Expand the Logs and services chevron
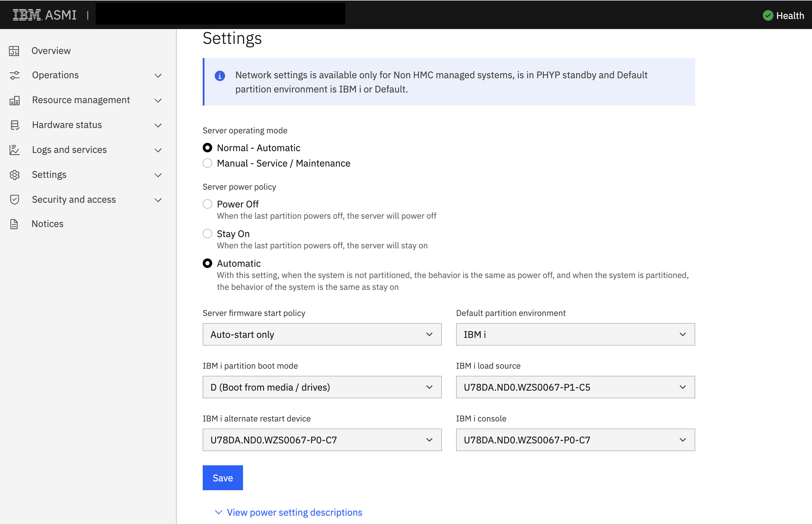The width and height of the screenshot is (812, 524). (x=158, y=150)
